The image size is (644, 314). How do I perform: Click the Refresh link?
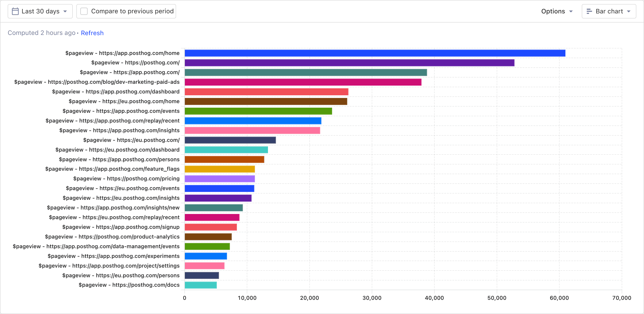coord(92,33)
